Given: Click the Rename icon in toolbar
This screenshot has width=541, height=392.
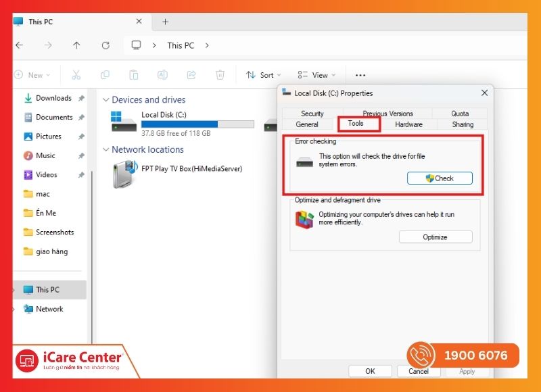Looking at the screenshot, I should 162,75.
